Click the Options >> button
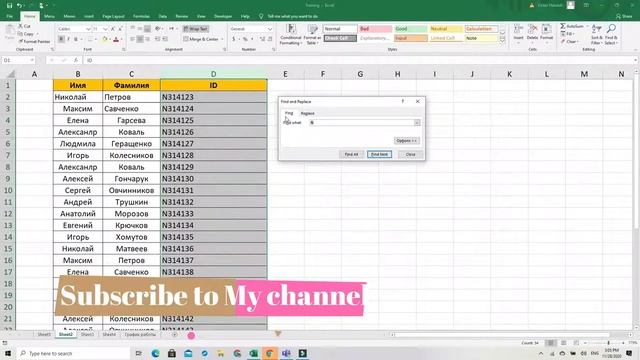This screenshot has height=360, width=640. point(407,140)
